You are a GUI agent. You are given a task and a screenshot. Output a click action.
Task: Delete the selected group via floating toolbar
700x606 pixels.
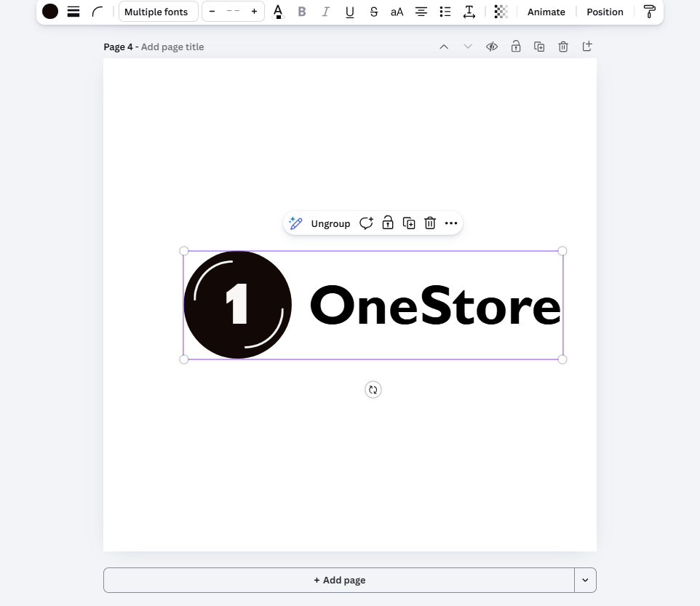pos(430,223)
